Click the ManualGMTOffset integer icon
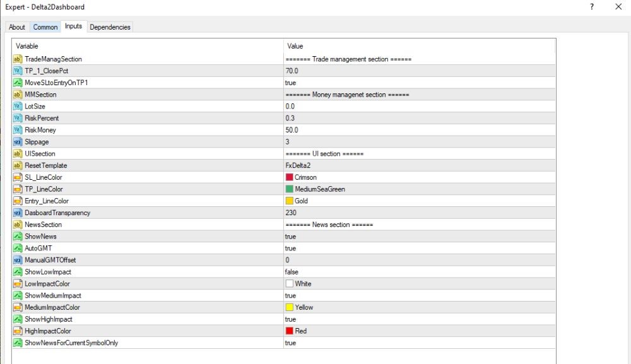The height and width of the screenshot is (364, 631). (x=17, y=261)
